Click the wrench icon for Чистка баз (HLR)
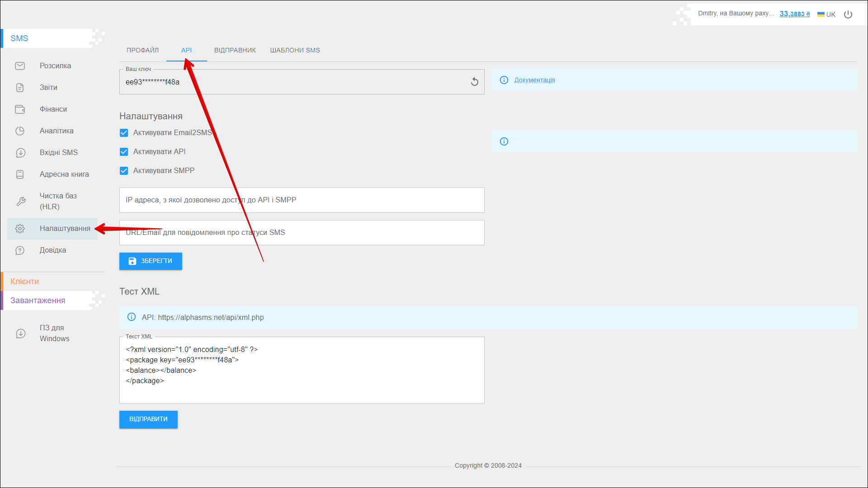Viewport: 868px width, 488px height. pos(21,202)
